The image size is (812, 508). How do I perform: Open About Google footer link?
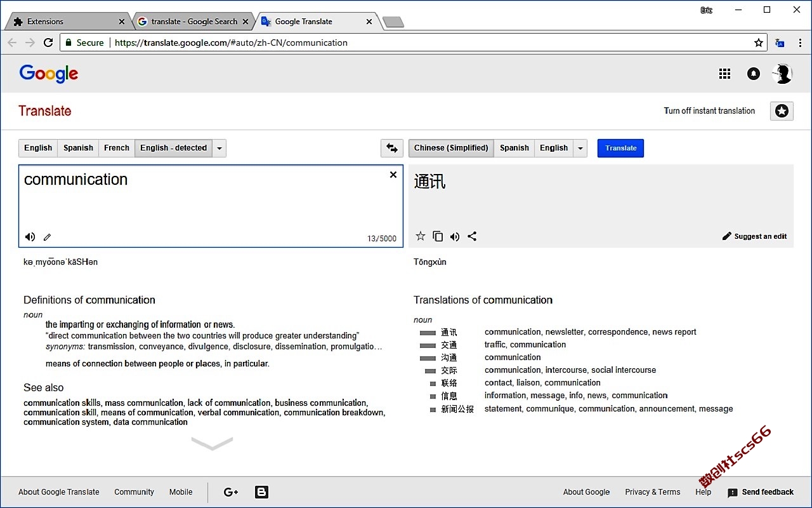(x=586, y=492)
